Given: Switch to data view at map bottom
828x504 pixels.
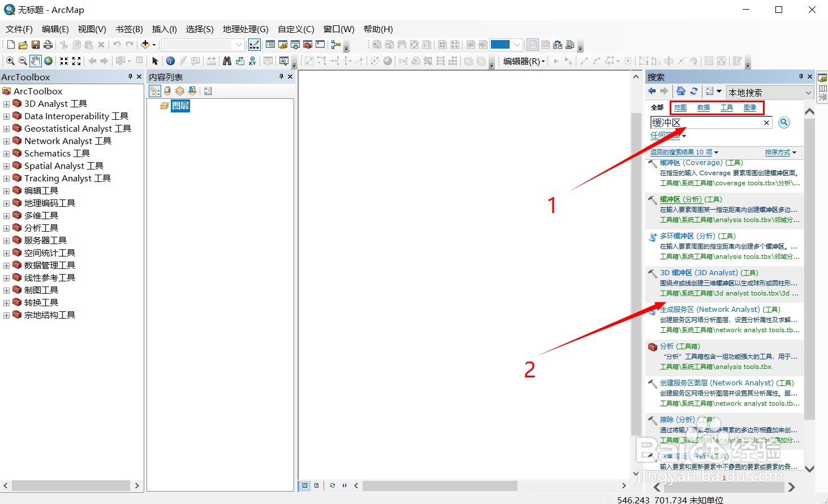Looking at the screenshot, I should [305, 485].
